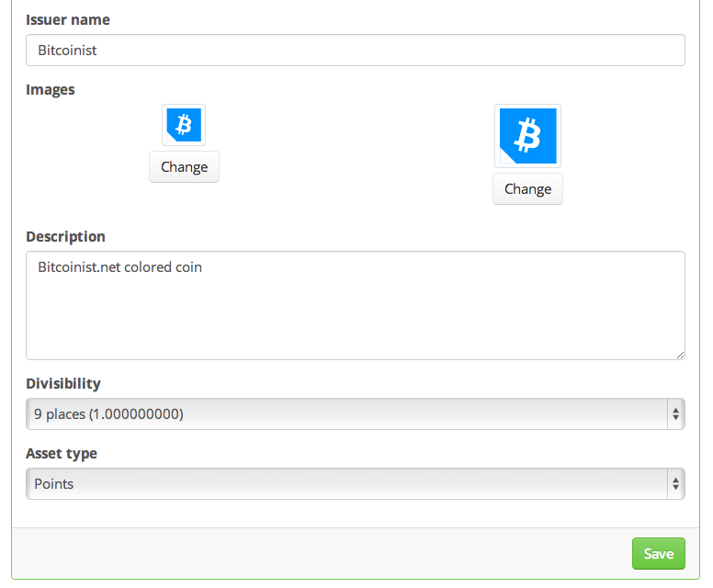Image resolution: width=713 pixels, height=588 pixels.
Task: Save the asset settings
Action: (658, 553)
